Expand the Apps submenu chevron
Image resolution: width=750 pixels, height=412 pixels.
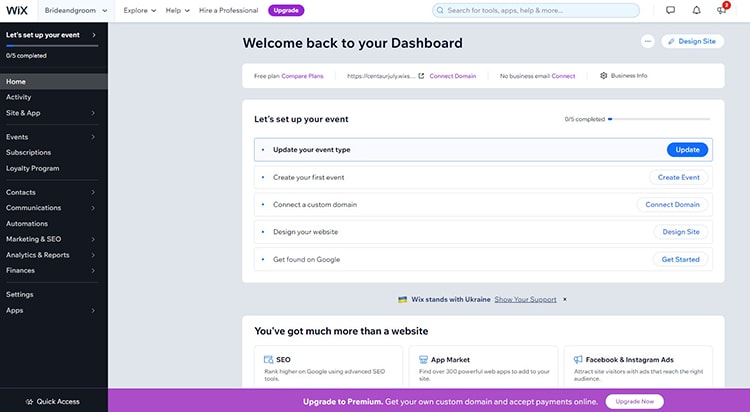(93, 311)
